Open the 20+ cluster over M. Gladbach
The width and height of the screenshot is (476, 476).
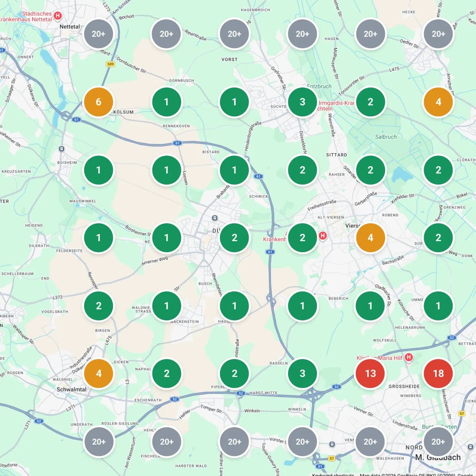pyautogui.click(x=438, y=441)
